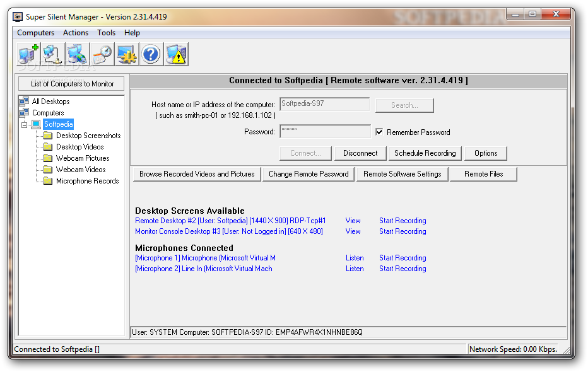
Task: Click the computer with yellow warning icon
Action: (x=176, y=54)
